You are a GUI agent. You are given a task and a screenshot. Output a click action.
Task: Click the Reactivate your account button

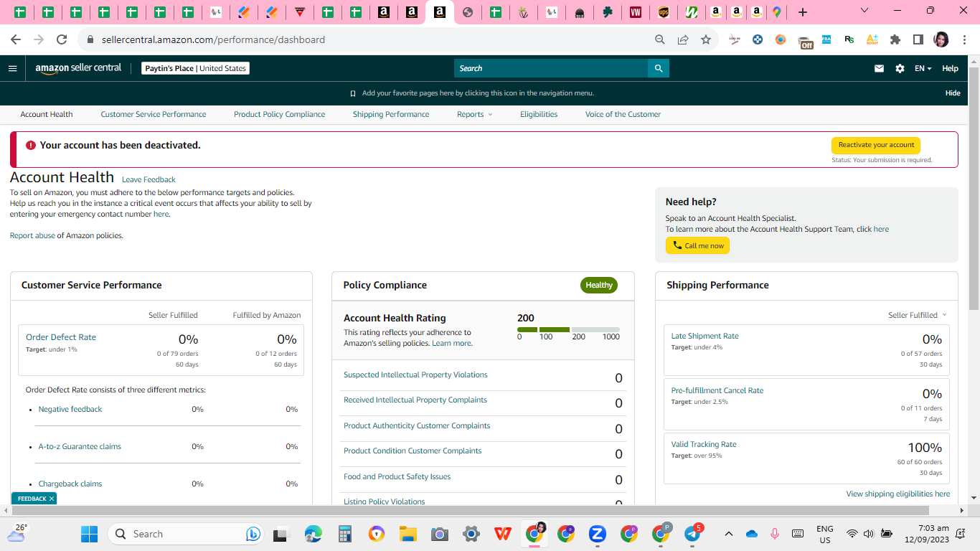coord(876,145)
